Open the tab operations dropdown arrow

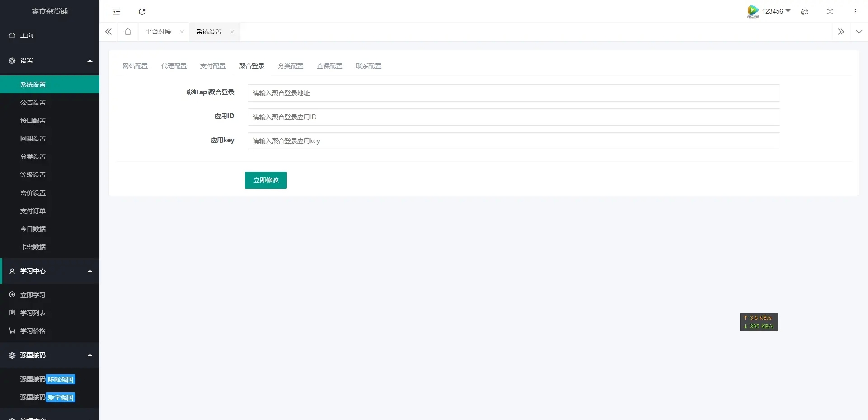859,32
